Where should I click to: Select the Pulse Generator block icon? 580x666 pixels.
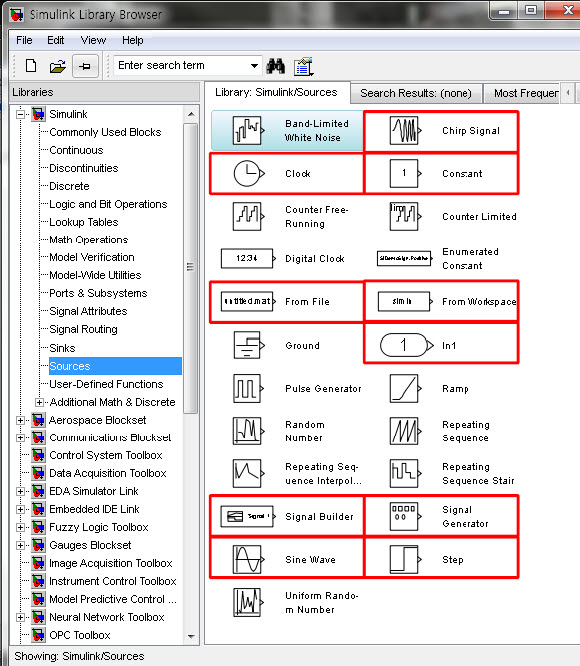point(248,388)
